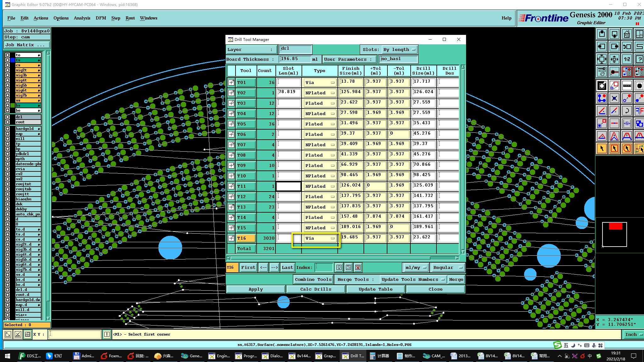Viewport: 644px width, 362px height.
Task: Click the Update Table button
Action: tap(375, 289)
